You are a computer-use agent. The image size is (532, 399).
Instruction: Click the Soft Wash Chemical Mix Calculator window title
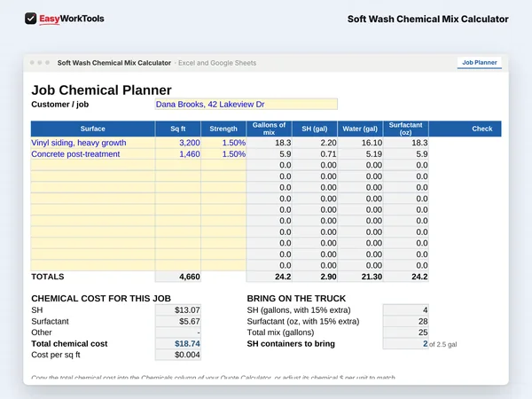pos(114,63)
